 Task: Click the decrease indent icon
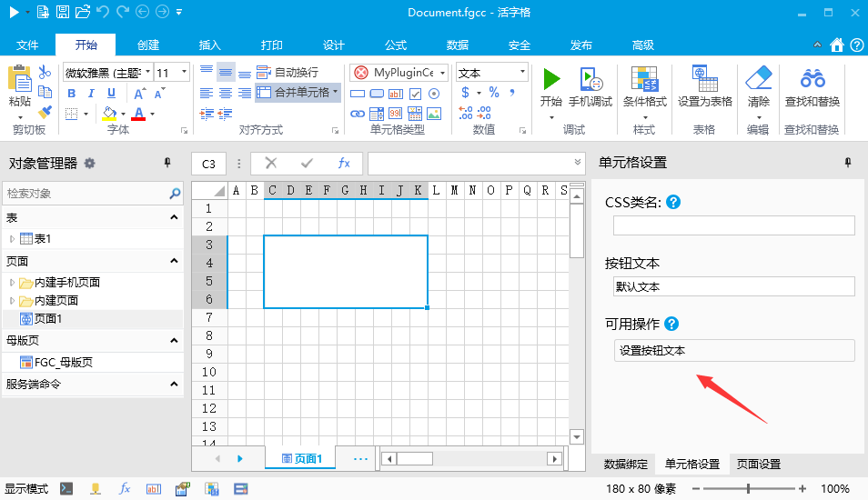coord(226,114)
